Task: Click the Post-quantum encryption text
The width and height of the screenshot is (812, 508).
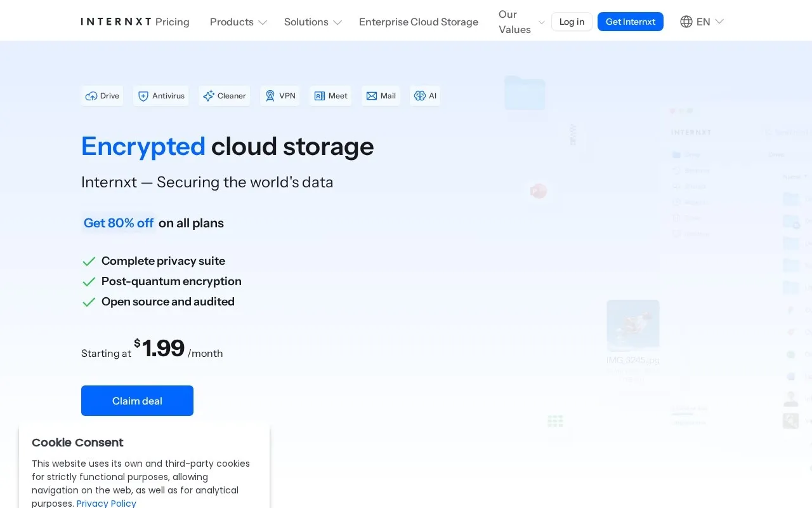Action: point(171,281)
